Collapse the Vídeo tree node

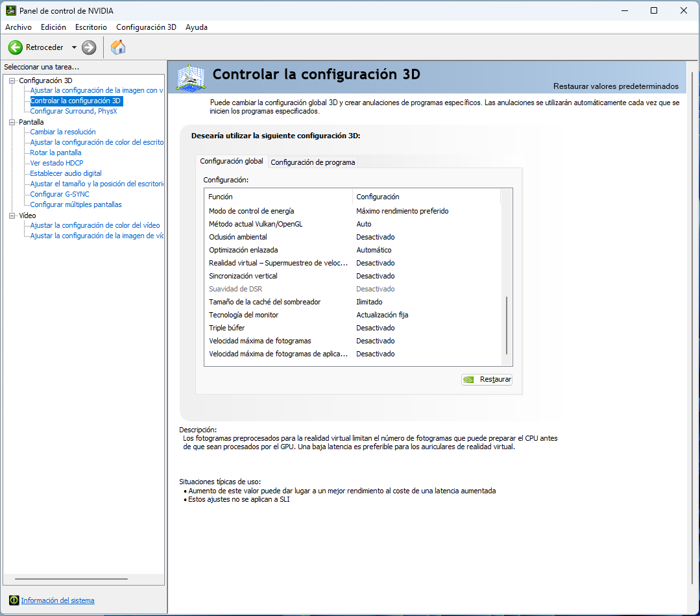pyautogui.click(x=12, y=216)
